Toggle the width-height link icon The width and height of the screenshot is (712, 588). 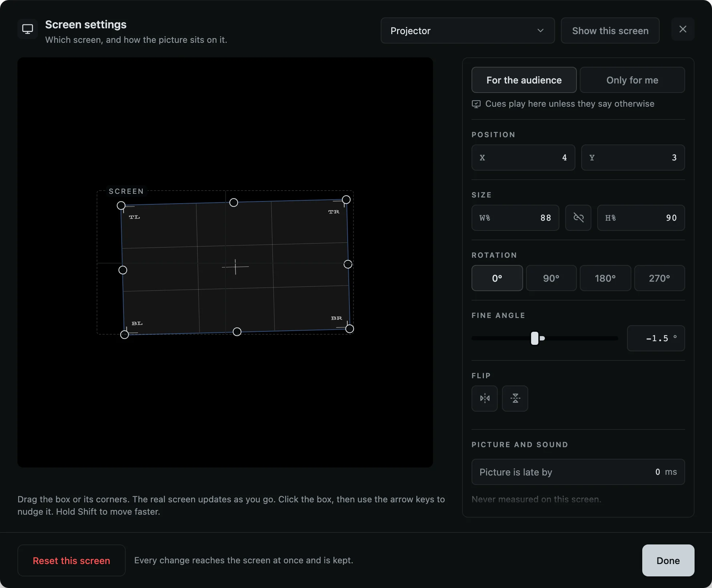coord(578,218)
